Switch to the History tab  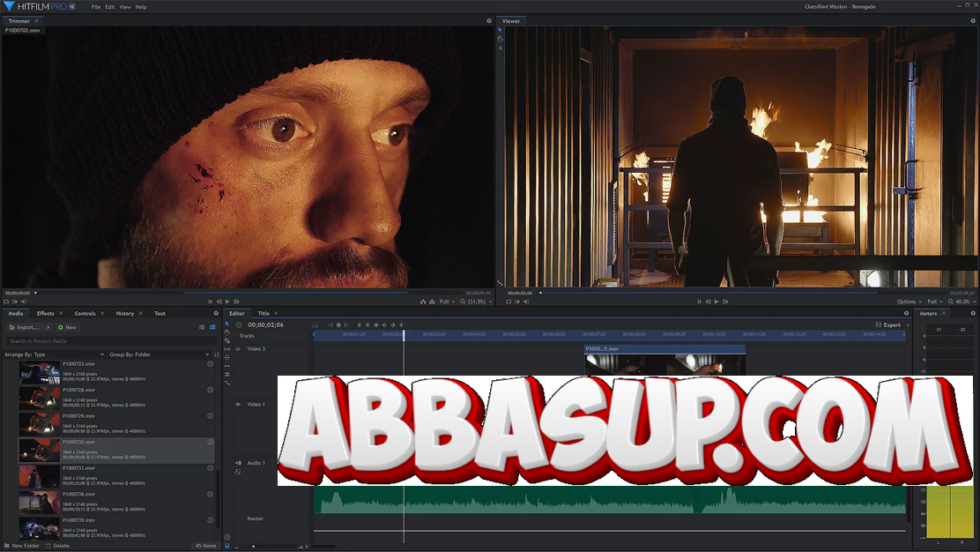coord(124,313)
